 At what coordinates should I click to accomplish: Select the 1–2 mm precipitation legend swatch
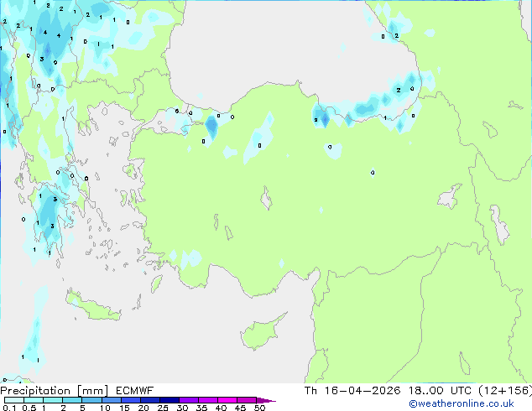pos(53,400)
